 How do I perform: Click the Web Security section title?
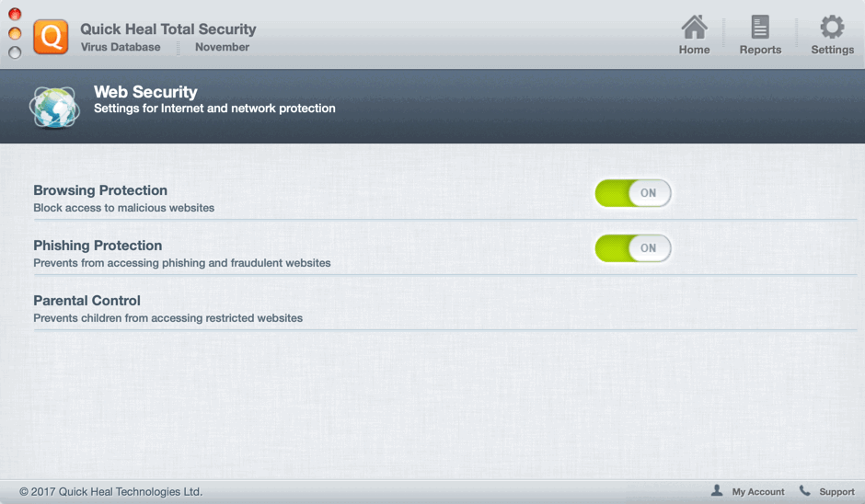[145, 92]
